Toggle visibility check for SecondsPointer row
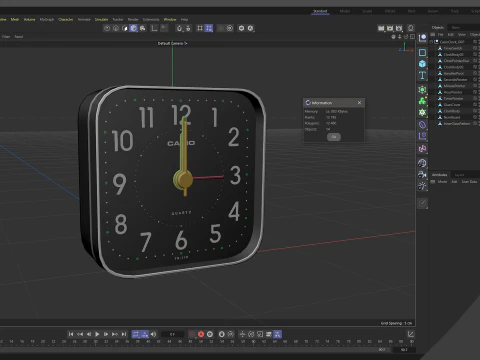The image size is (480, 360). click(x=475, y=79)
